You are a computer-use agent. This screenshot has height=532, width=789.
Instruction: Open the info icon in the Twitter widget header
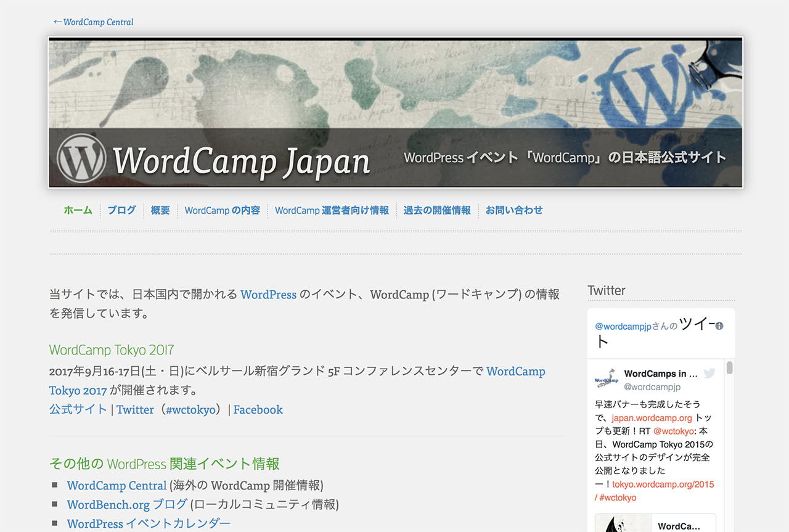click(x=719, y=325)
